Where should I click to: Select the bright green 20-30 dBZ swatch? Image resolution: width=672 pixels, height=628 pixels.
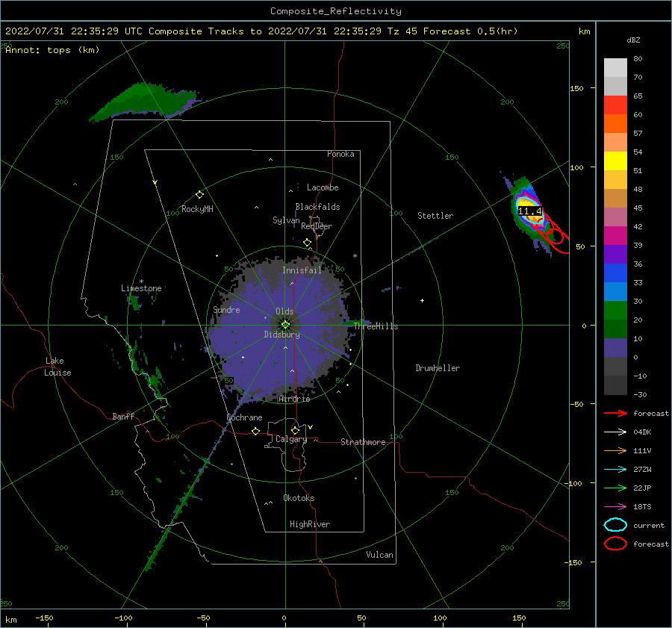pyautogui.click(x=615, y=311)
